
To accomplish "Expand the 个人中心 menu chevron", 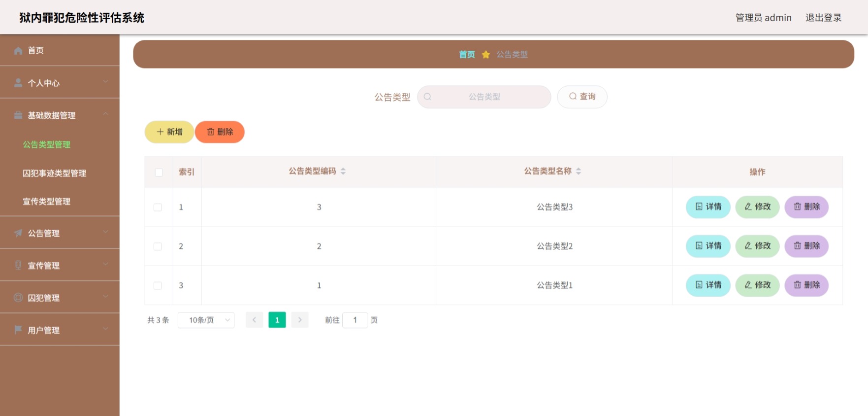I will point(105,81).
